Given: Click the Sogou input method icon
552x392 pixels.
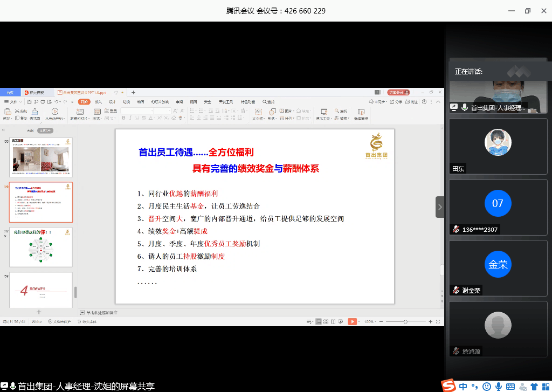Looking at the screenshot, I should click(x=448, y=386).
